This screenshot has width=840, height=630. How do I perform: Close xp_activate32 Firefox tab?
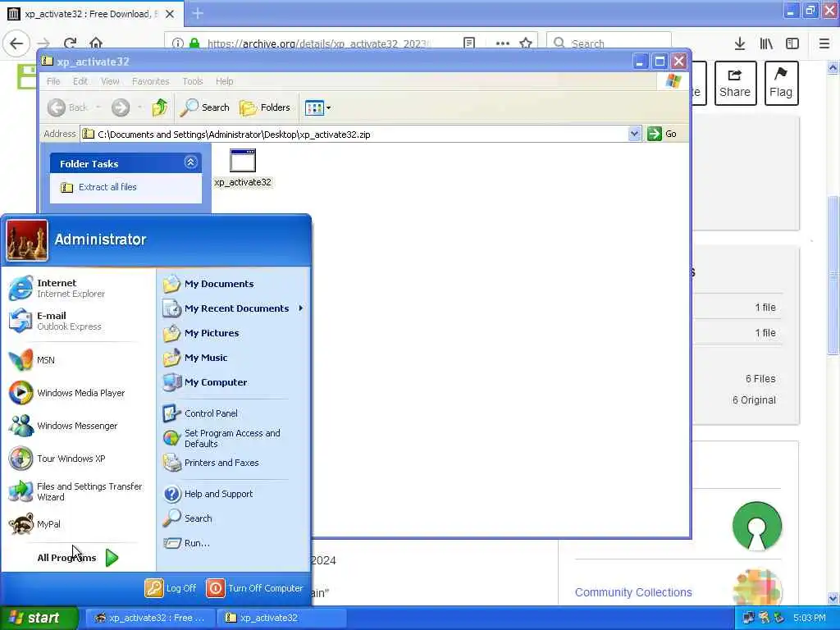click(170, 14)
